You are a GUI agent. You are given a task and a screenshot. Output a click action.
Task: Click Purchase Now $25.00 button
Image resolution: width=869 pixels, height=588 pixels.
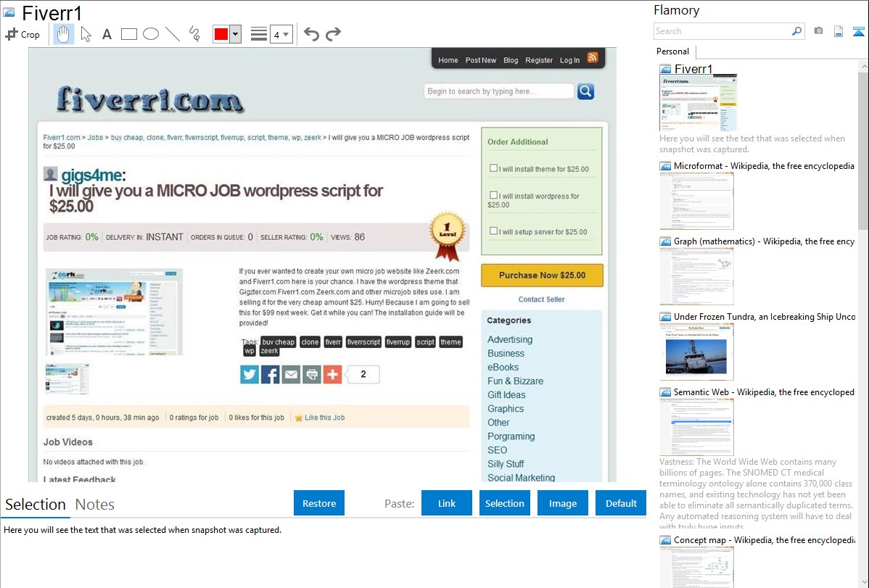pyautogui.click(x=542, y=276)
